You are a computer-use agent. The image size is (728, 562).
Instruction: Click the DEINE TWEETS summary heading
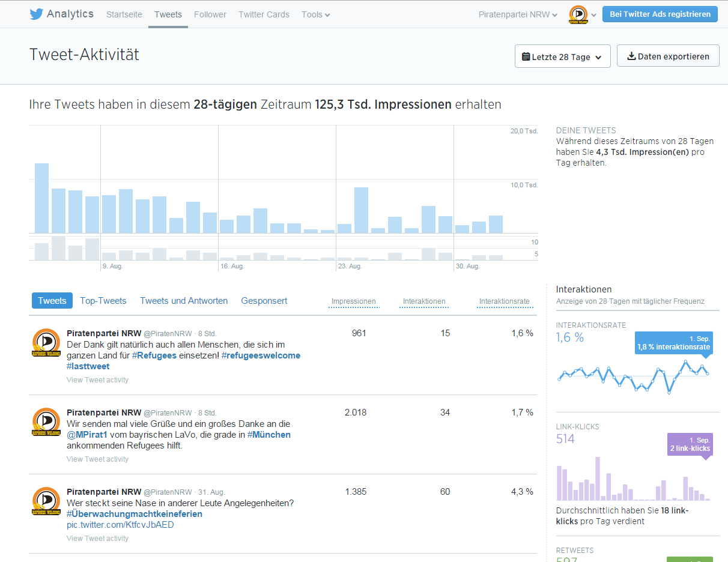586,130
